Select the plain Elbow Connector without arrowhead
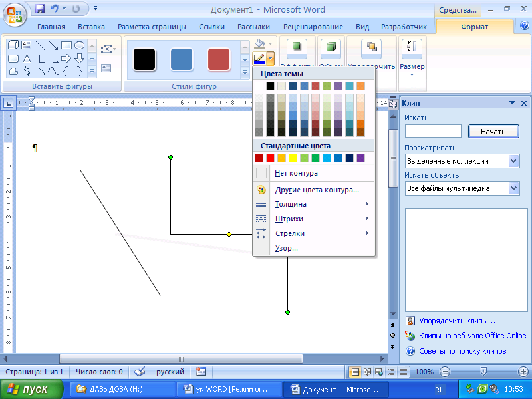 (x=40, y=59)
